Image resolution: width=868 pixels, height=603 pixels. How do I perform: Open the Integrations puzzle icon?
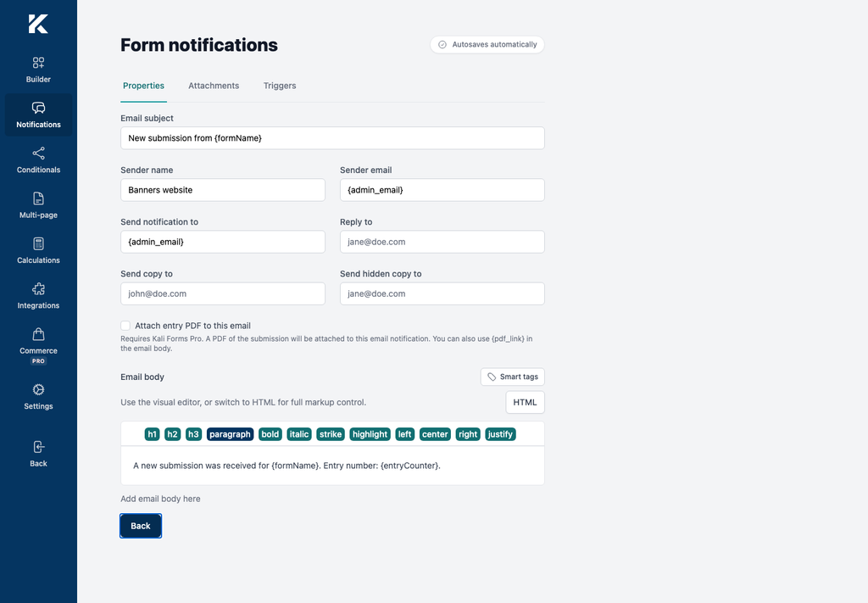click(38, 289)
